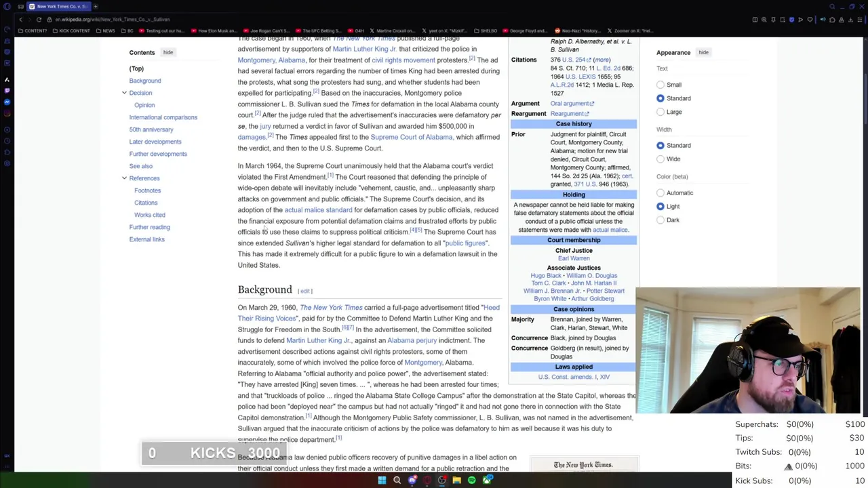Open the taskbar Search icon
This screenshot has width=868, height=488.
[397, 481]
